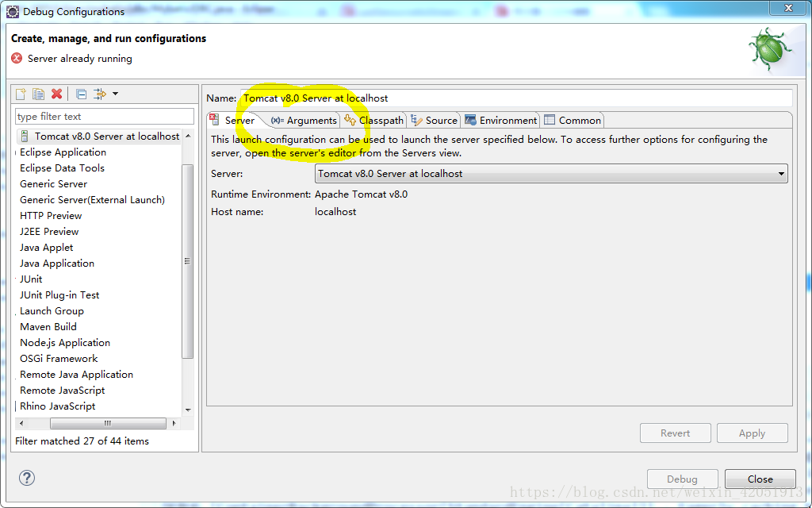Click the filter launch configurations icon
Viewport: 812px width, 508px height.
(x=99, y=94)
